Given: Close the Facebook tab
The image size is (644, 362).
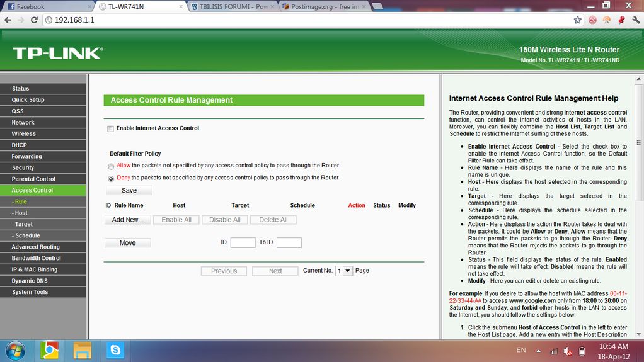Looking at the screenshot, I should click(89, 6).
